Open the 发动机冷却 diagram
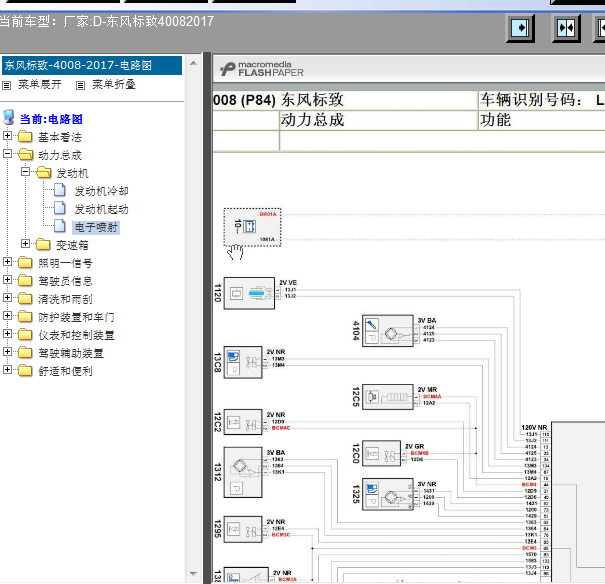605x584 pixels. coord(101,191)
